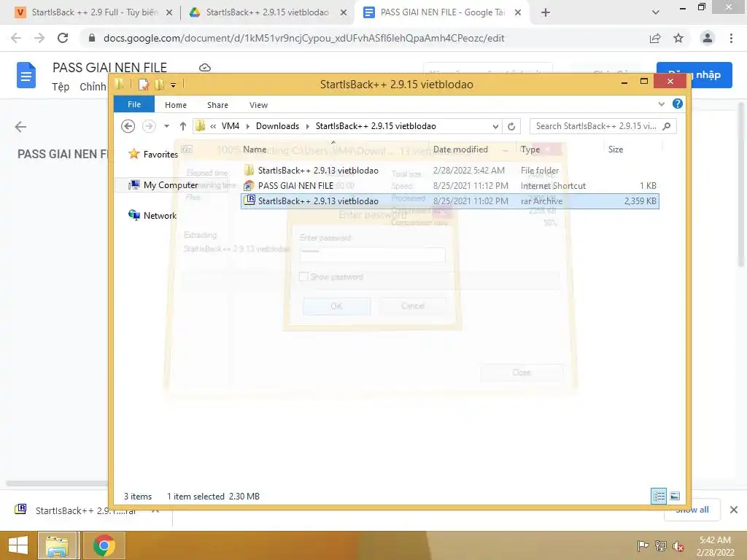Select the StartIsBack++ 2.9.13 vietblodao rar archive

(x=450, y=201)
